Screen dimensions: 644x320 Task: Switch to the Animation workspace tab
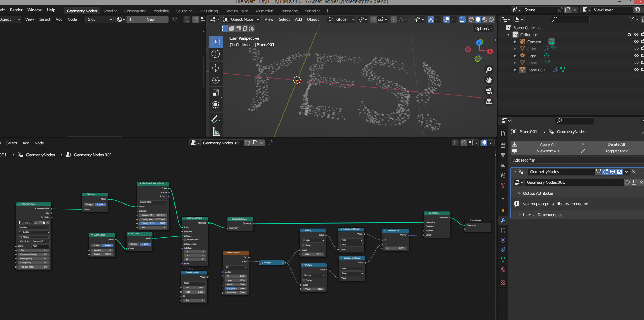coord(264,11)
